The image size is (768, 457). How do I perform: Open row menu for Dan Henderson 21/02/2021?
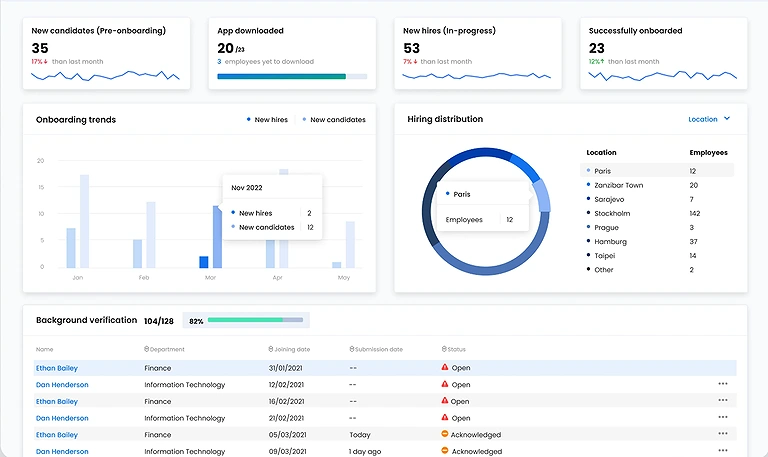pyautogui.click(x=722, y=417)
